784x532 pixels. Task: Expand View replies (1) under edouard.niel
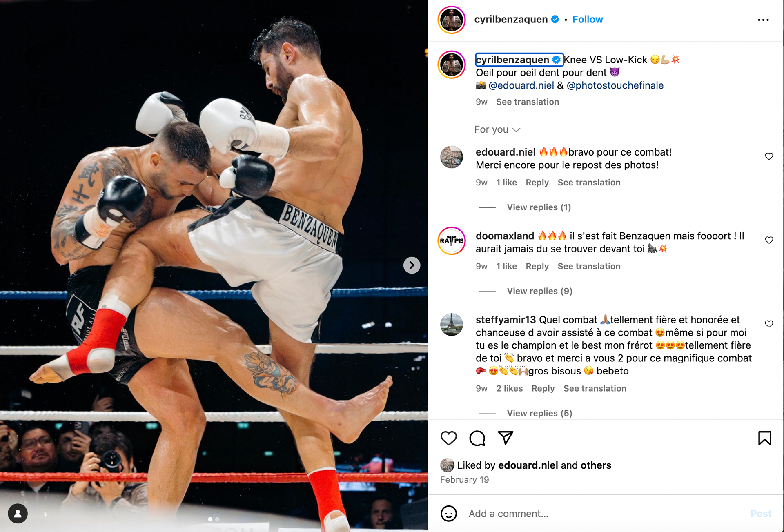539,207
